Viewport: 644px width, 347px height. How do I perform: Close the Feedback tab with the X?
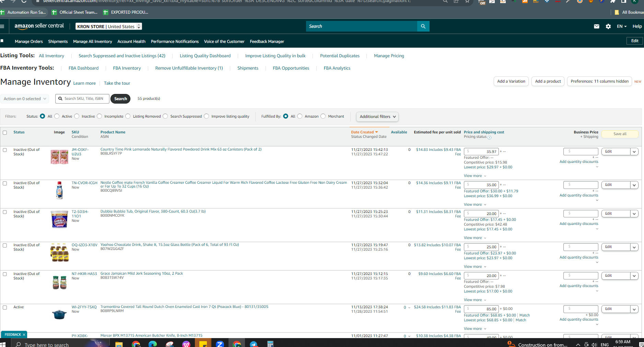click(24, 334)
